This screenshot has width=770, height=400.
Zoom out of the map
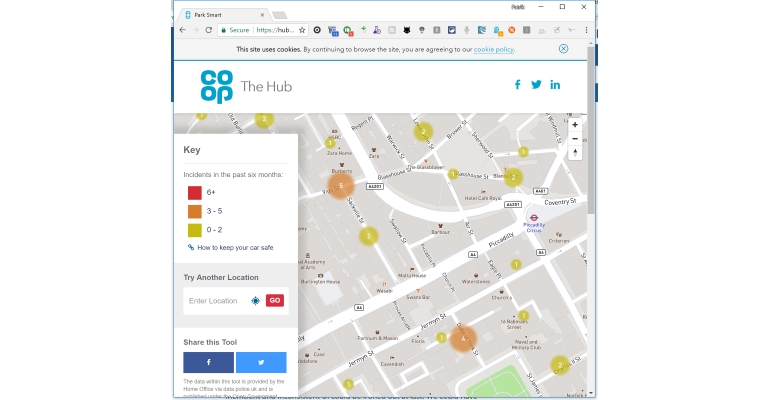tap(575, 139)
